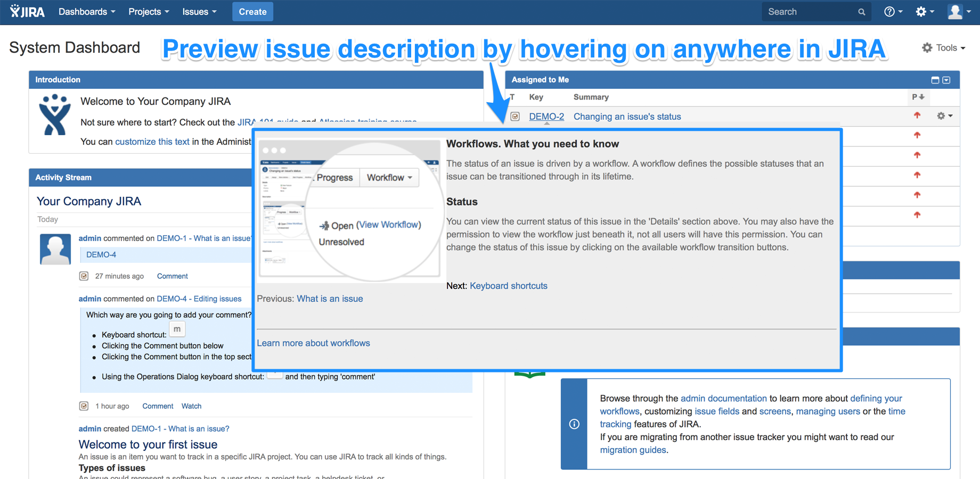Open Learn more about workflows link

[313, 343]
